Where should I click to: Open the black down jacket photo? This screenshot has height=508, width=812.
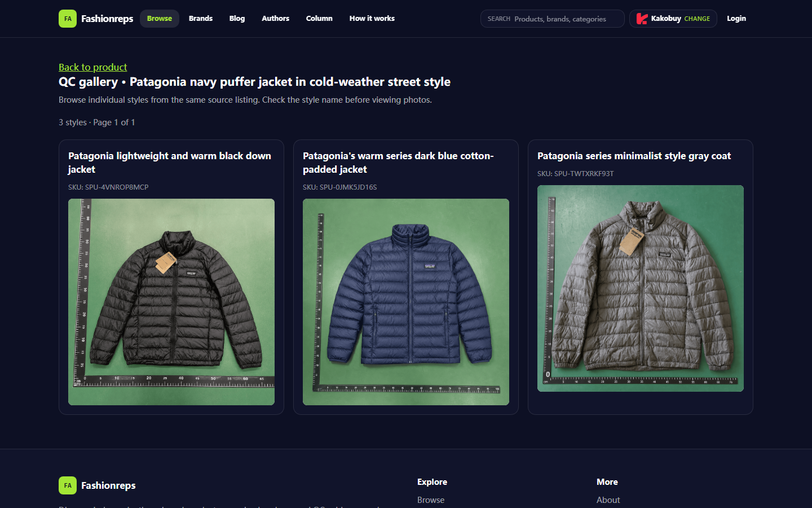(x=171, y=302)
